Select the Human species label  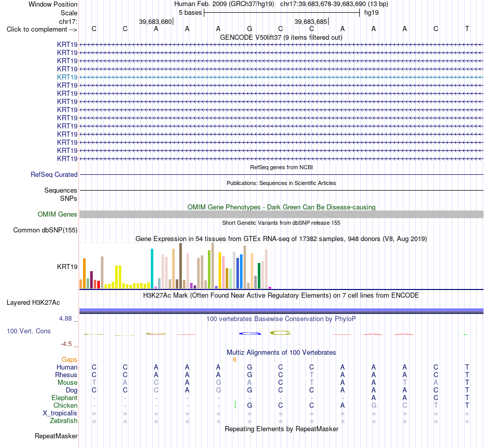click(67, 367)
